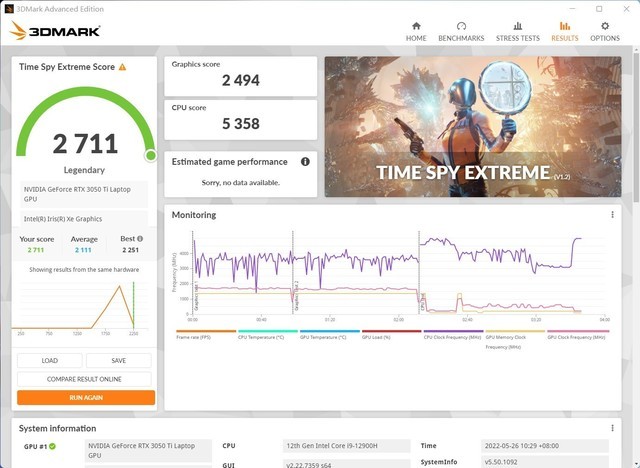Open the Options gear menu
The image size is (640, 468).
coord(604,30)
